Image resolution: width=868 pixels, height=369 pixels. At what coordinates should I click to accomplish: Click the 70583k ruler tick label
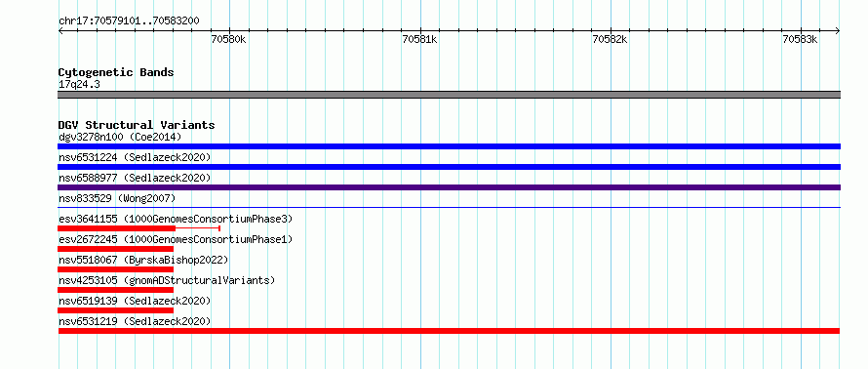tap(800, 39)
